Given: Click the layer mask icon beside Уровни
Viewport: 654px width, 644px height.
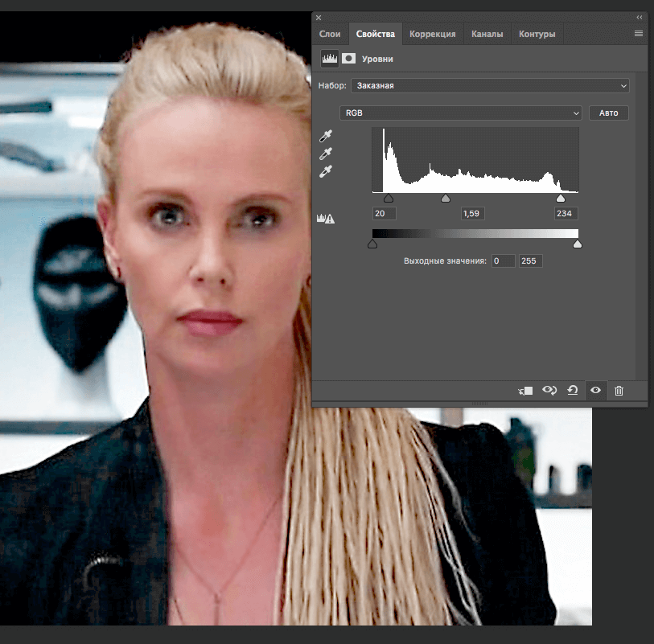Looking at the screenshot, I should click(349, 59).
